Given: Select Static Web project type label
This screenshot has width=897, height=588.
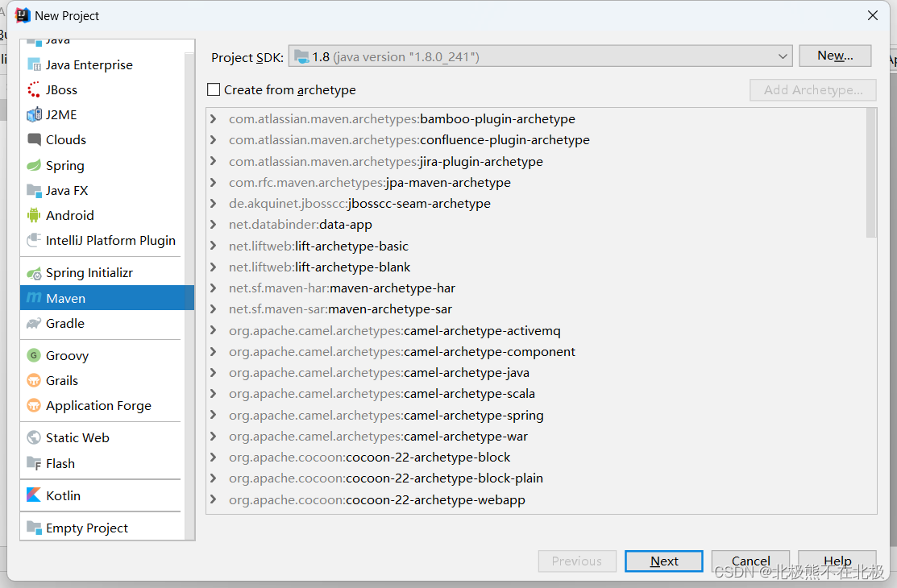Looking at the screenshot, I should [x=78, y=437].
